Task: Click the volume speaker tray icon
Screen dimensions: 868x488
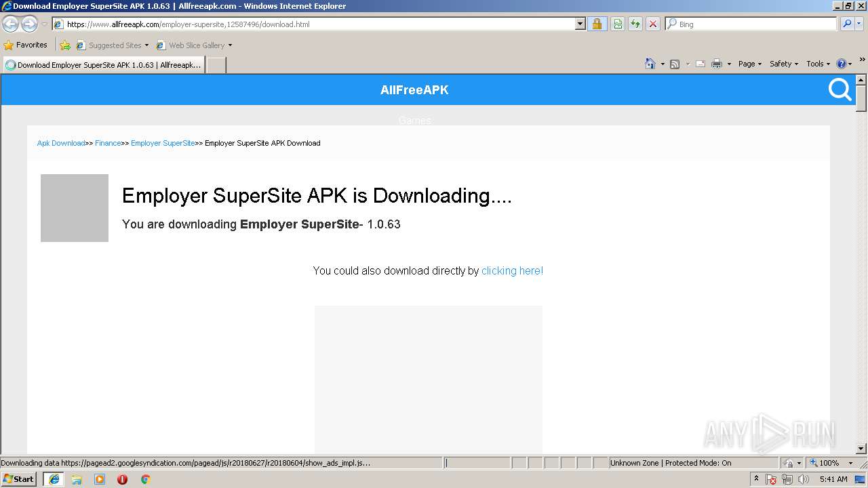Action: (804, 479)
